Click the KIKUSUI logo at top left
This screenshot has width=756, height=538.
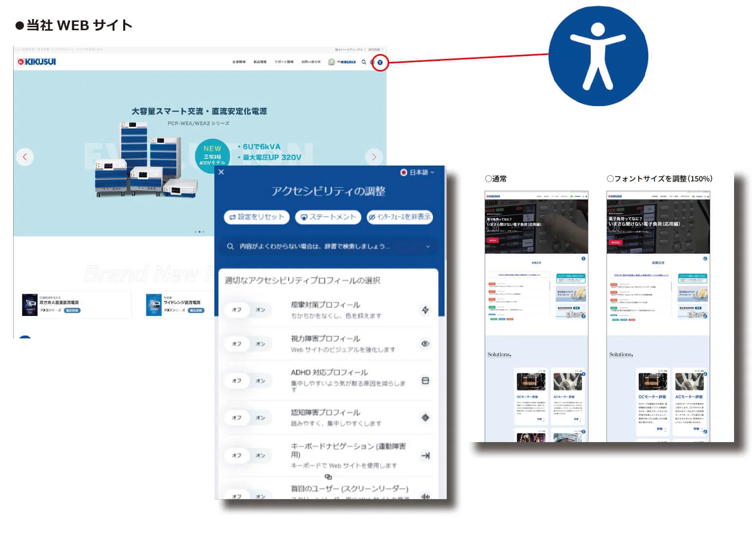(37, 62)
